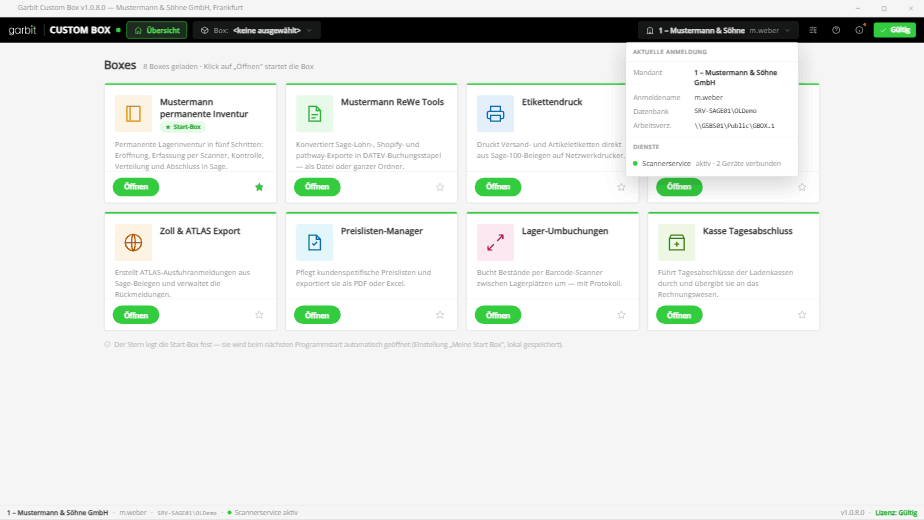The height and width of the screenshot is (520, 924).
Task: Click the Scannerservice entry in popup
Action: 712,163
